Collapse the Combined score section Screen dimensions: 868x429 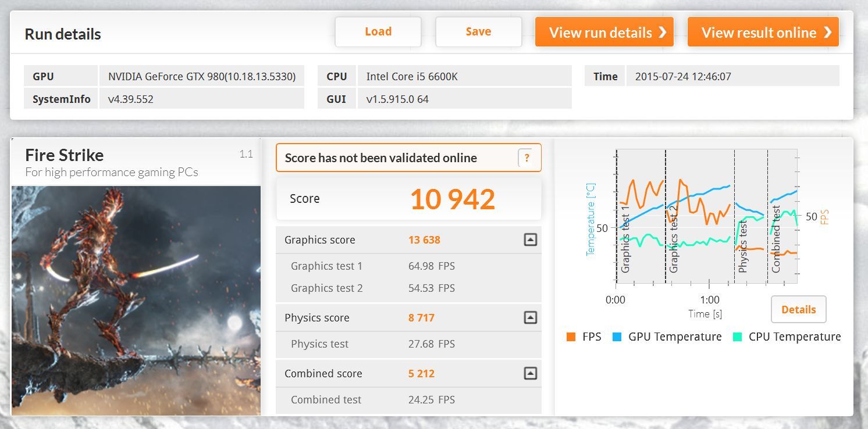pyautogui.click(x=530, y=373)
